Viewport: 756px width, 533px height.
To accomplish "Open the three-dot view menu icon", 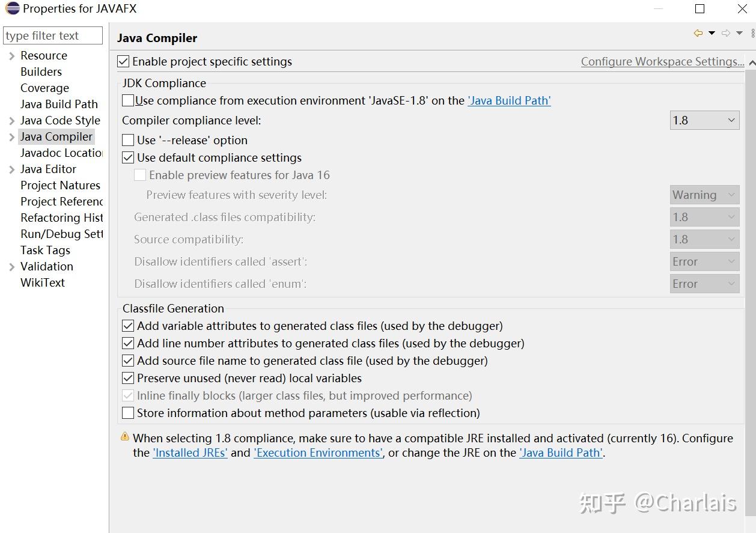I will 752,34.
